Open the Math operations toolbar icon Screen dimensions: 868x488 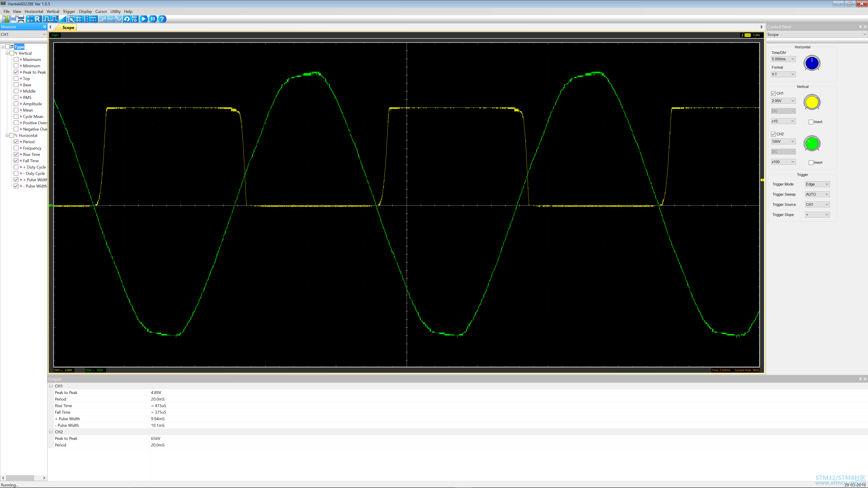point(30,19)
